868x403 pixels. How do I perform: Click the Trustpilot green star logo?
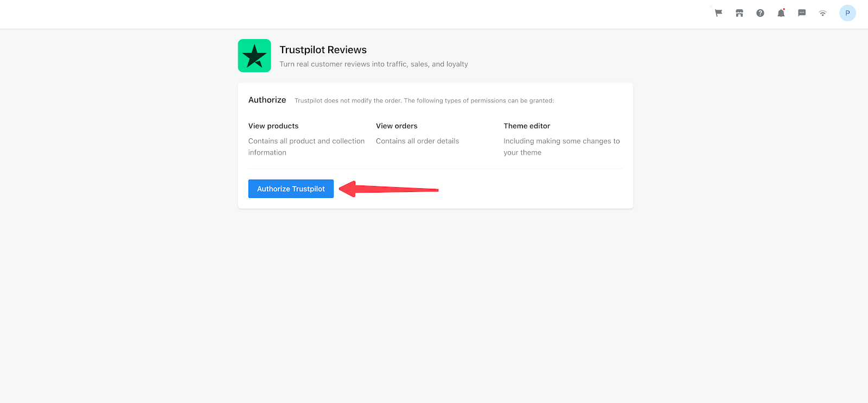254,55
